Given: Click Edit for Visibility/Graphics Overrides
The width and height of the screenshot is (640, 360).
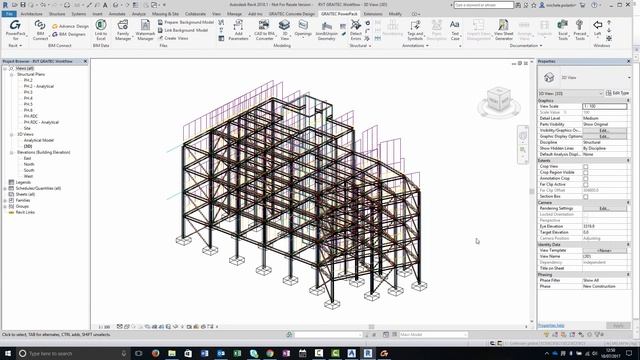Looking at the screenshot, I should [x=604, y=131].
